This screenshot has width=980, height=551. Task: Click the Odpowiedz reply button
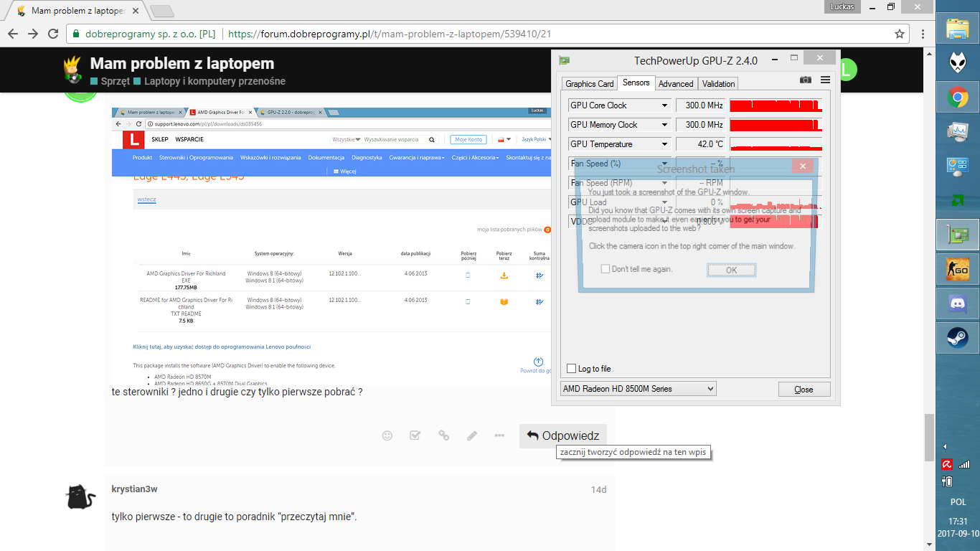tap(563, 435)
